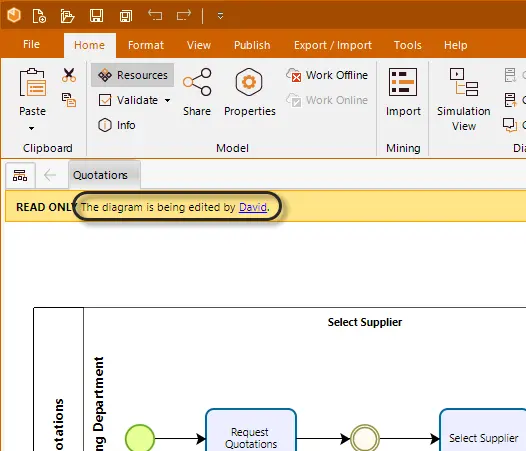Open model Info
Image resolution: width=526 pixels, height=451 pixels.
pyautogui.click(x=117, y=125)
